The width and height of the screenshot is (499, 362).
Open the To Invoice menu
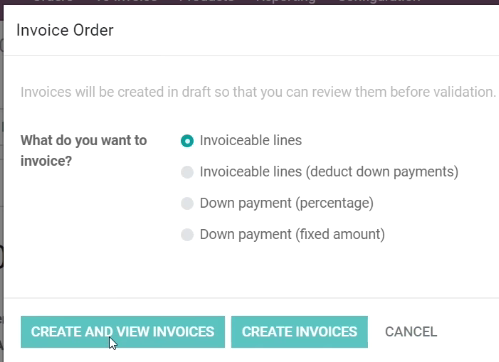pos(127,2)
